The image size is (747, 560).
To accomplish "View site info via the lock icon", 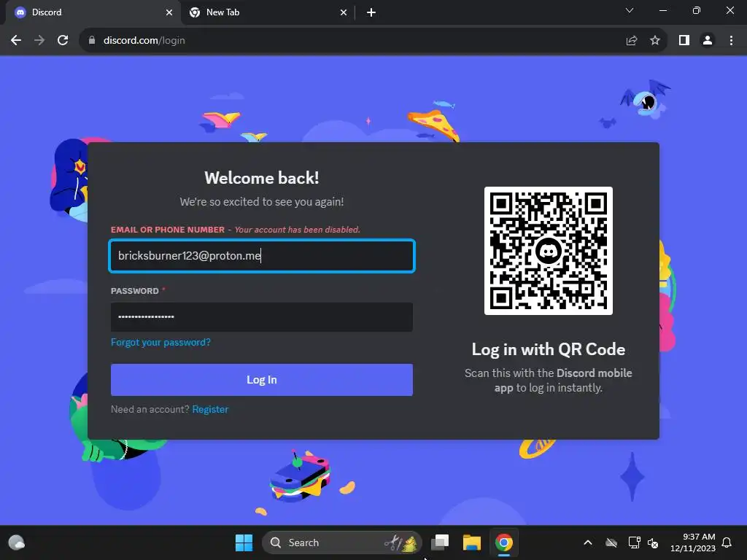I will (92, 41).
